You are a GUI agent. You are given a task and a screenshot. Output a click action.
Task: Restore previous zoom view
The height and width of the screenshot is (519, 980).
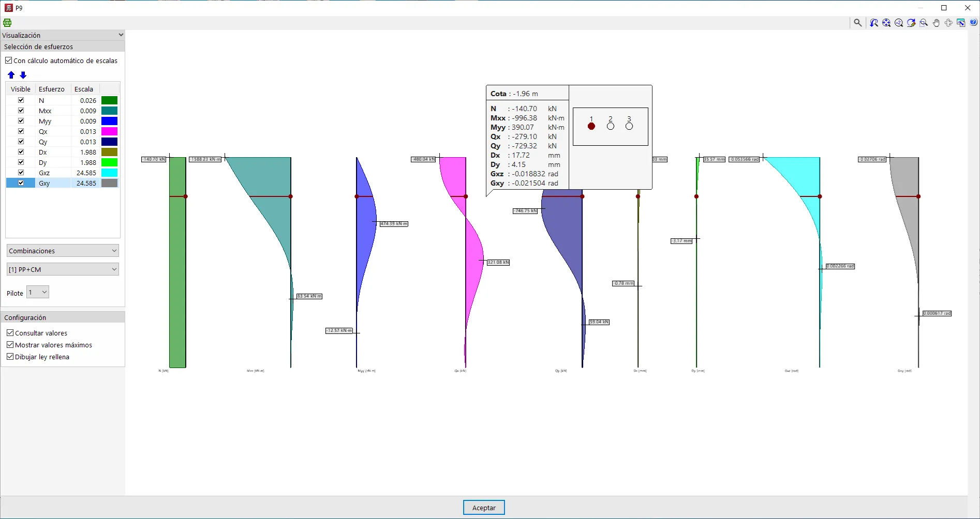coord(874,23)
